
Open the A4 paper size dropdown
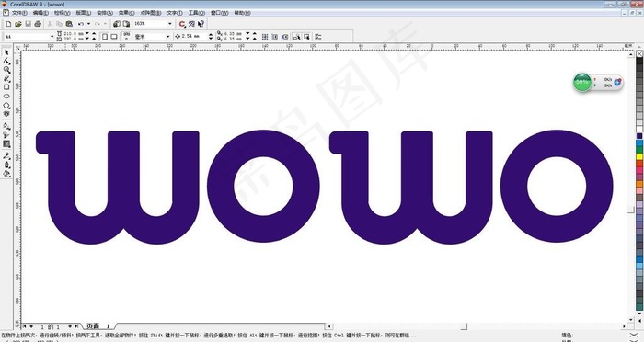[52, 37]
